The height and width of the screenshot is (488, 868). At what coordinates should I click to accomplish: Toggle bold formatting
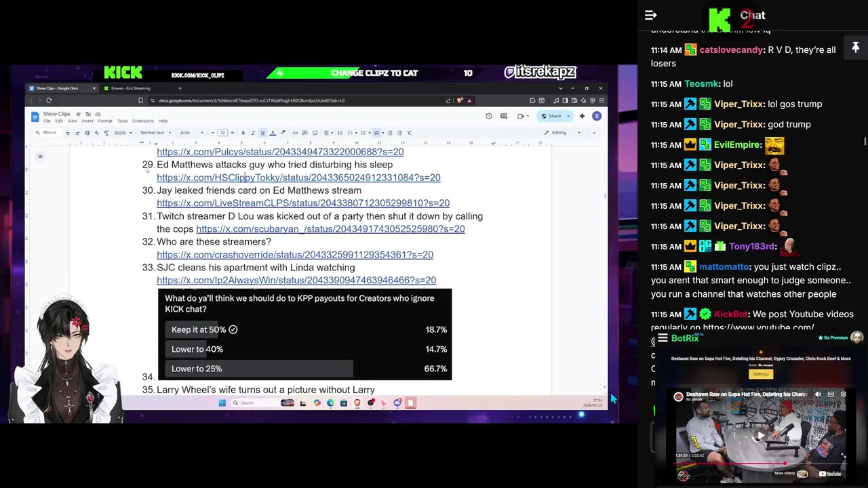click(243, 133)
